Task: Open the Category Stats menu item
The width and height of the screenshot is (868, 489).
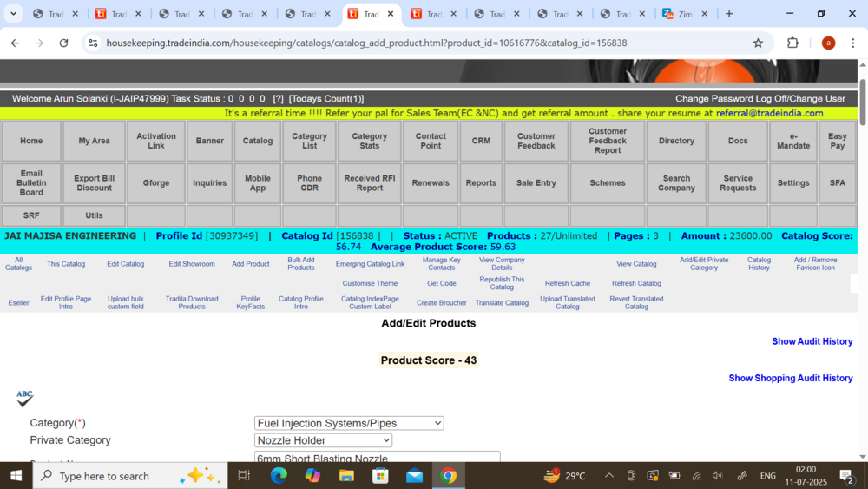Action: 369,141
